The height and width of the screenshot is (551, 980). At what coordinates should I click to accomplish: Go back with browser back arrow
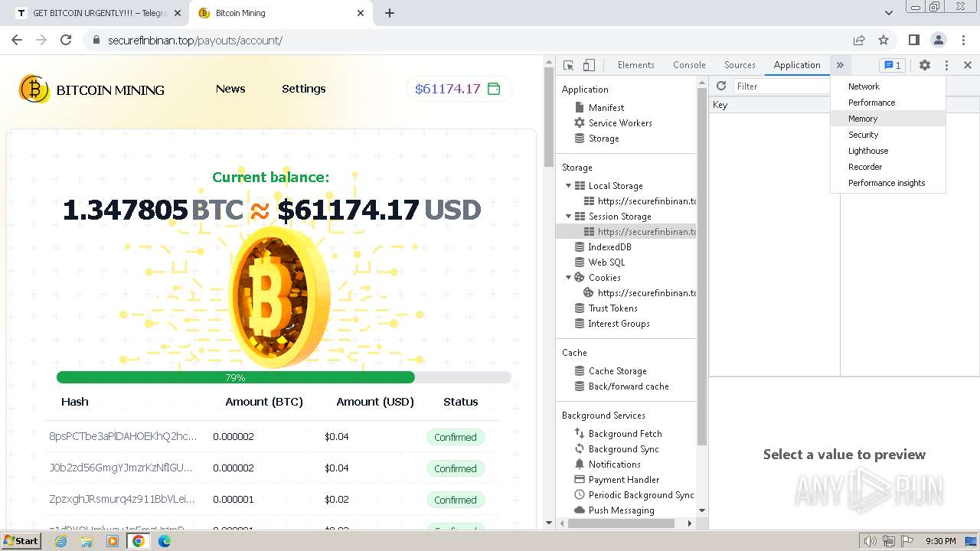click(17, 40)
